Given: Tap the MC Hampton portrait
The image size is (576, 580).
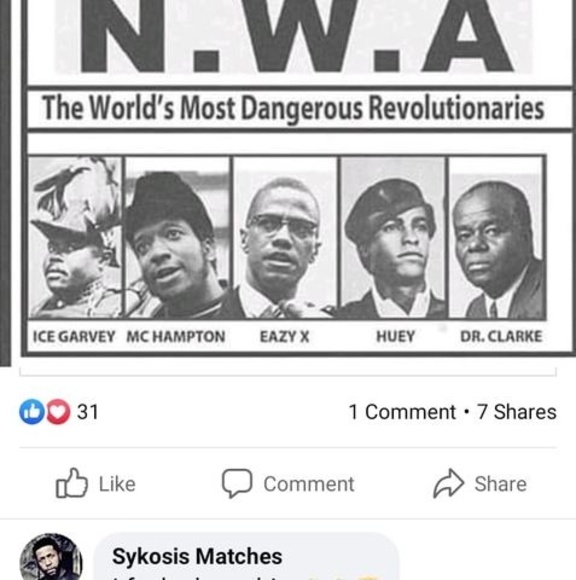Looking at the screenshot, I should [x=178, y=237].
